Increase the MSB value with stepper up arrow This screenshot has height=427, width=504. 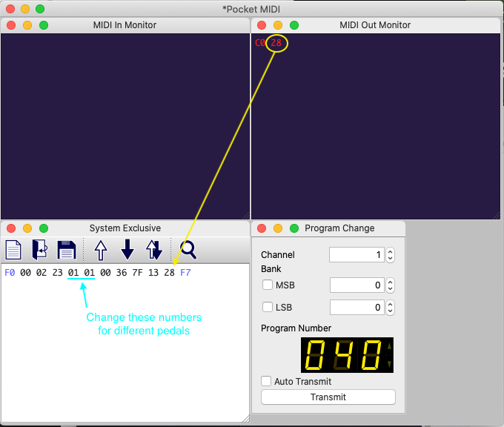390,282
